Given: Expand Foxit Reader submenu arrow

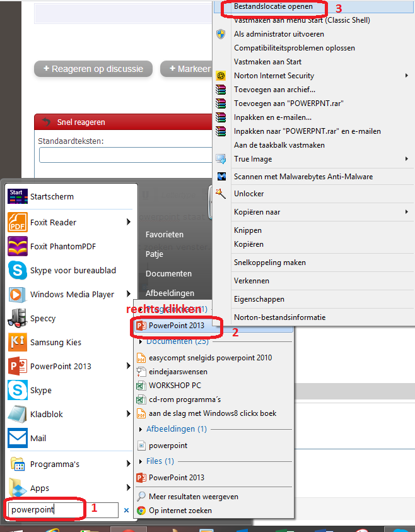Looking at the screenshot, I should [129, 222].
